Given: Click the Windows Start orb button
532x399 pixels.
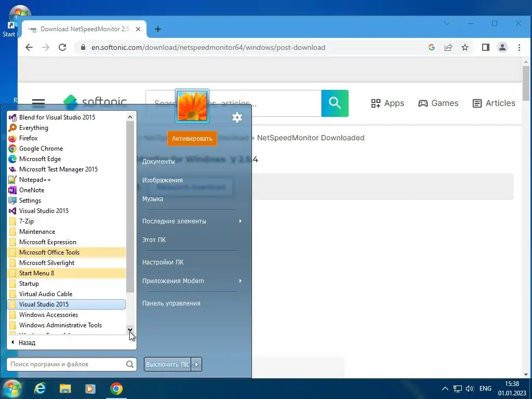Looking at the screenshot, I should click(12, 389).
